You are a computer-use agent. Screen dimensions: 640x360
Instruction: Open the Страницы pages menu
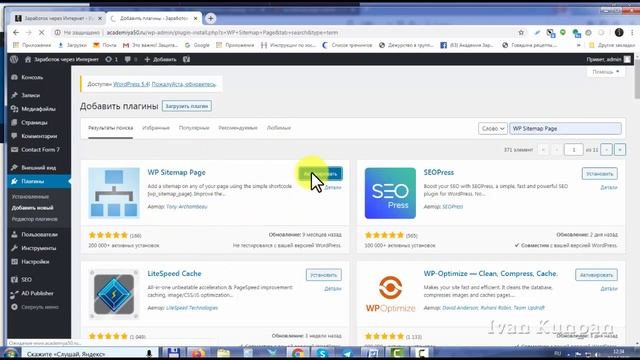(x=34, y=122)
